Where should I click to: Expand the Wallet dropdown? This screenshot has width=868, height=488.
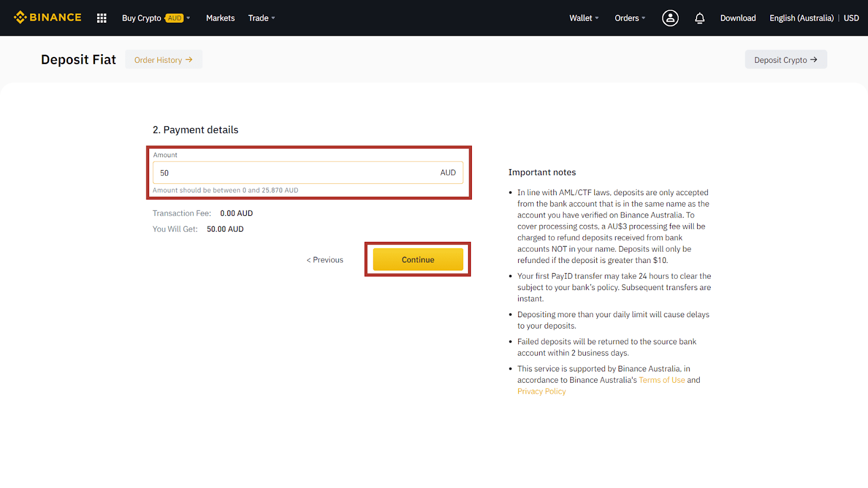(584, 18)
